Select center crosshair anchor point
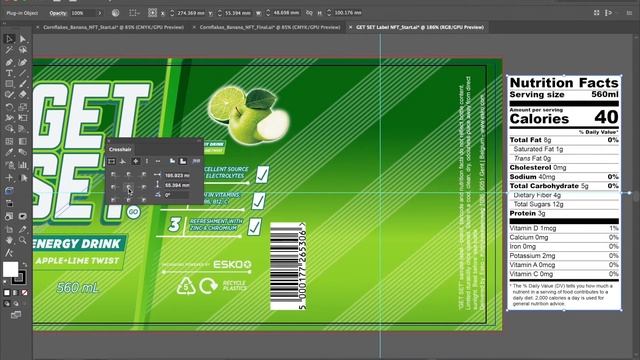 pos(129,187)
